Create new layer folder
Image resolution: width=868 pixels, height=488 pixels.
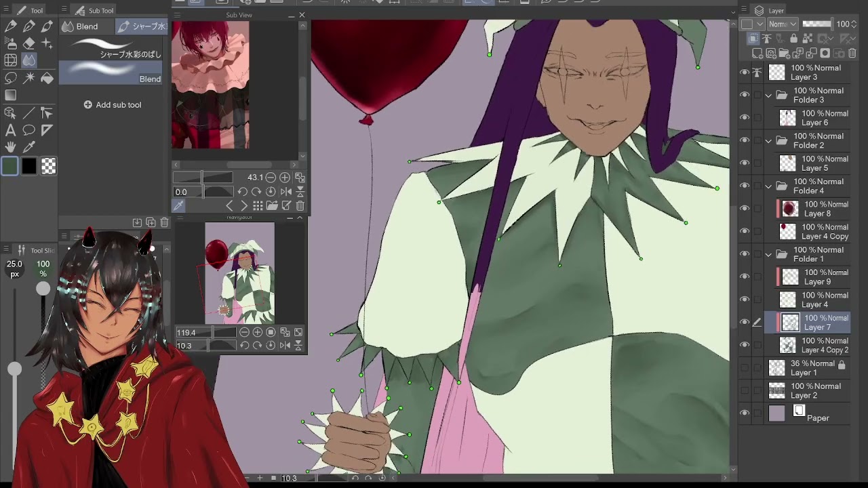point(785,54)
